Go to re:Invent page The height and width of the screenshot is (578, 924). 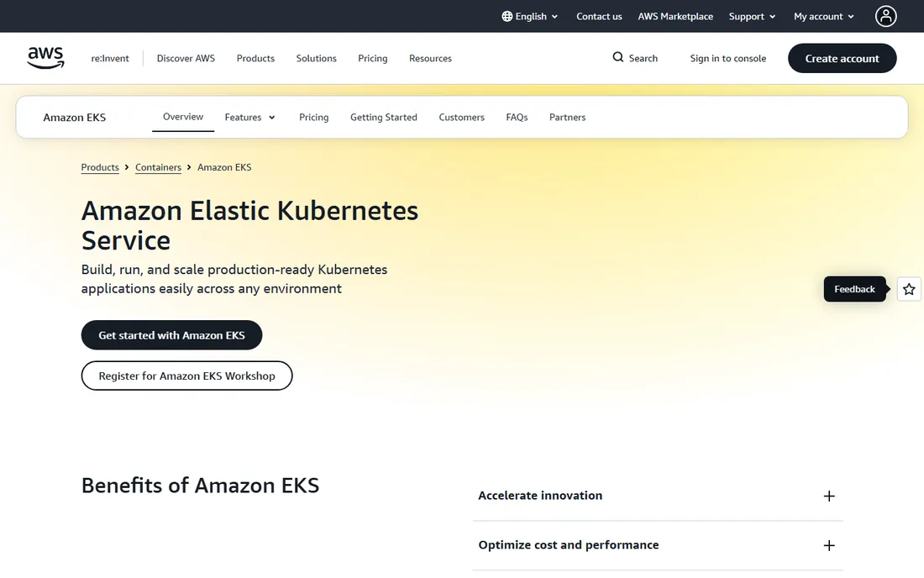coord(109,58)
